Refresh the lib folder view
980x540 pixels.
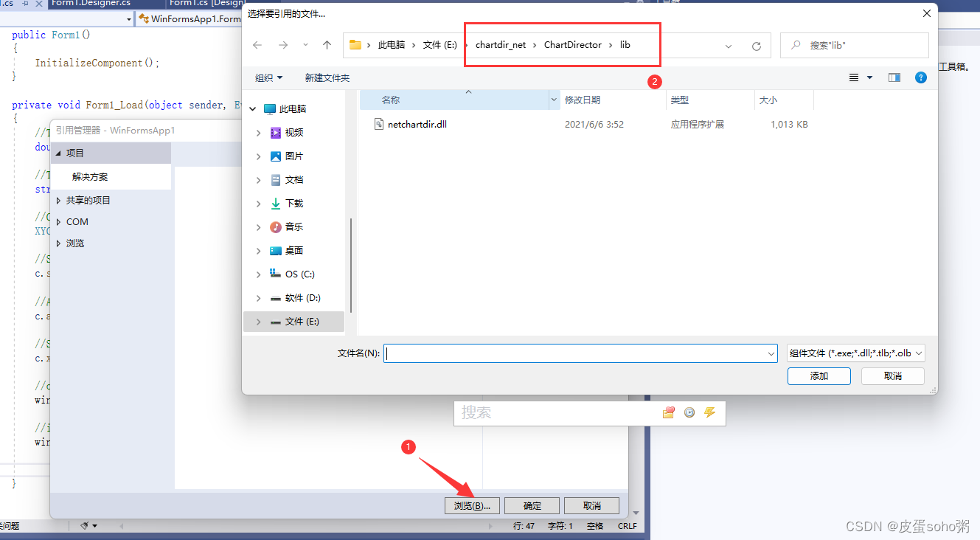(757, 45)
